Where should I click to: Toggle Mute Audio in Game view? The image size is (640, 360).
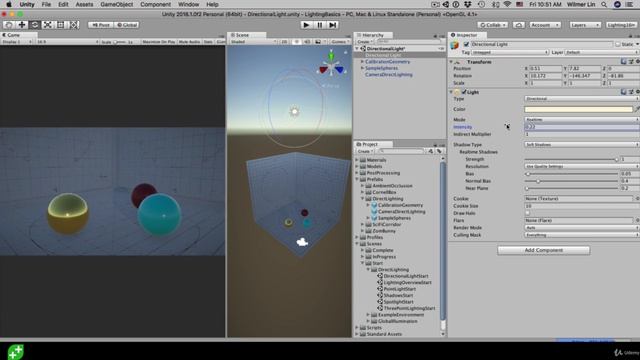(189, 42)
